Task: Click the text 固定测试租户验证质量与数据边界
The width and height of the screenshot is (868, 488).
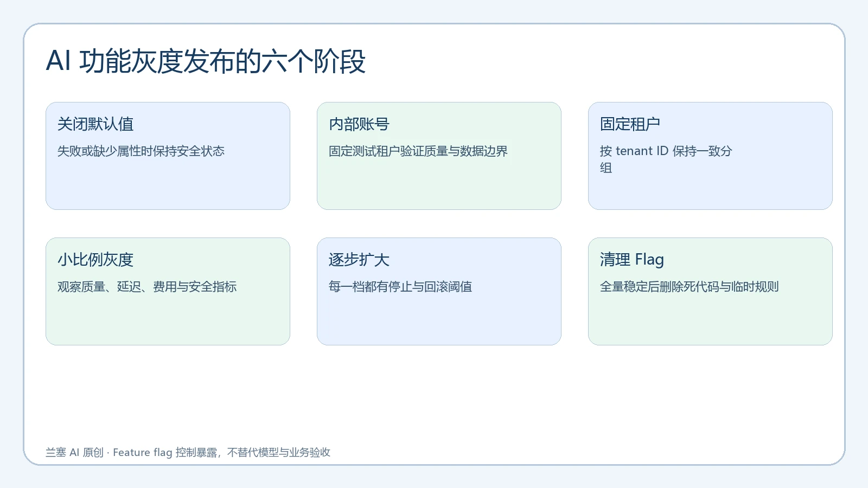Action: click(418, 151)
